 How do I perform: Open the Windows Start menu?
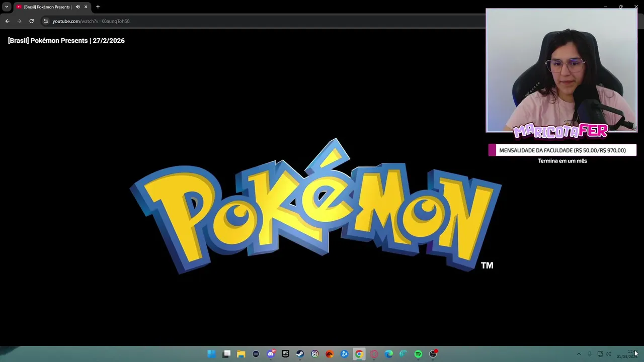[x=212, y=354]
